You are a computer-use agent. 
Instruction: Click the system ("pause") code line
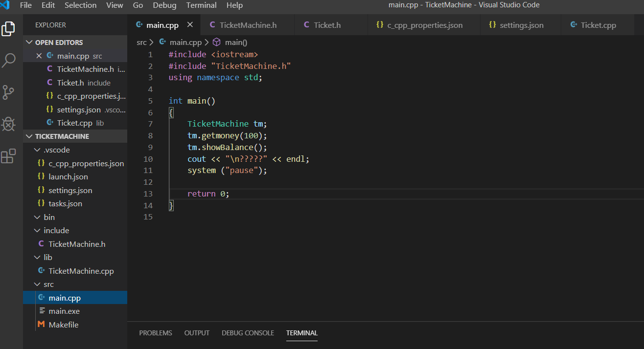click(228, 171)
